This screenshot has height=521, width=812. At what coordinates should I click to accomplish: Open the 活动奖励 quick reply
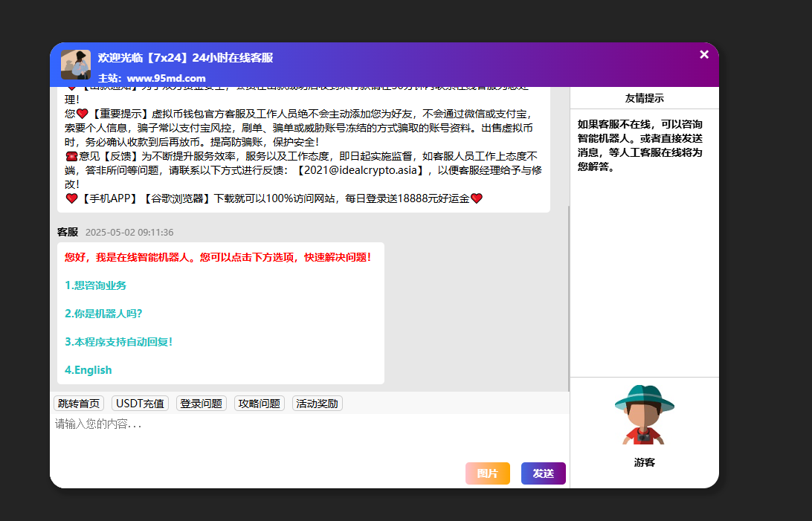[317, 404]
